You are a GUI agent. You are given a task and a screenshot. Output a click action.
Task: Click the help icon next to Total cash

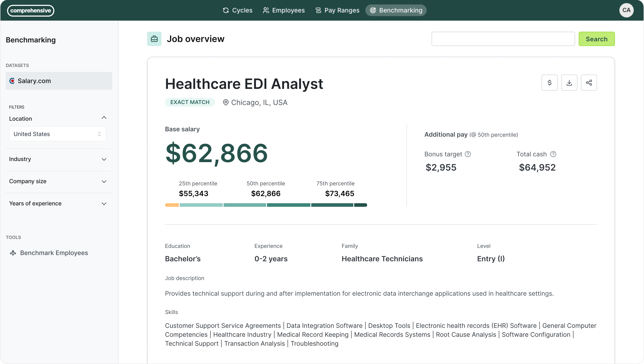(553, 154)
